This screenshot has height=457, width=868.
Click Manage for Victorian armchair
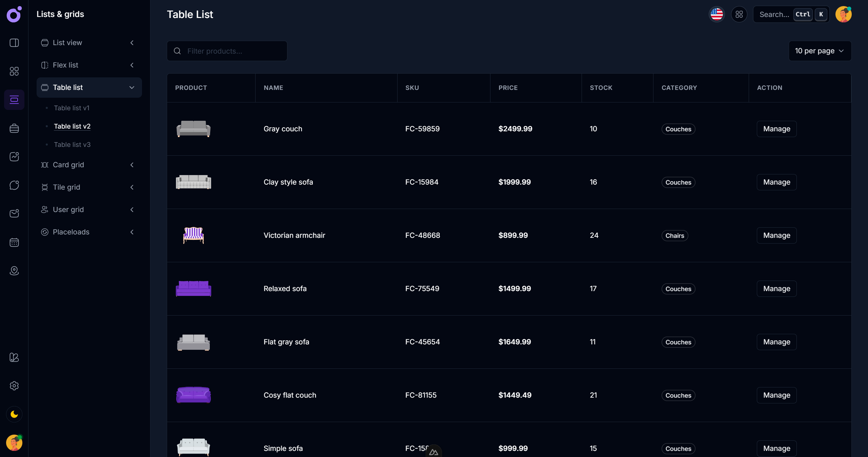[x=776, y=235]
